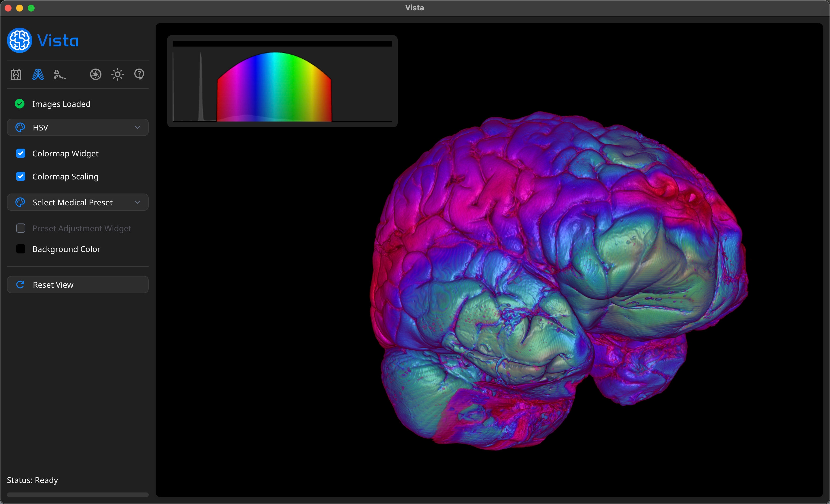The width and height of the screenshot is (830, 504).
Task: Click the rainbow HSV colormap curve in the widget
Action: coord(274,87)
